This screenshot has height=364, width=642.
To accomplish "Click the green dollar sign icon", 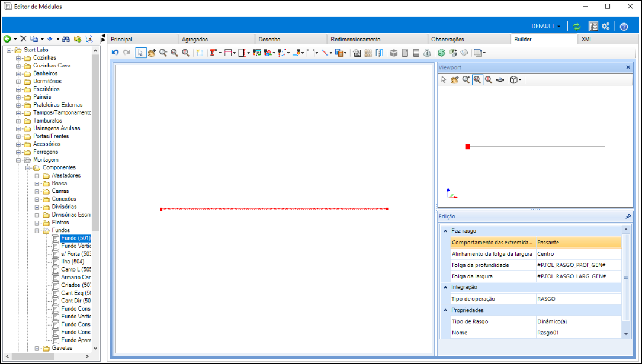I will pyautogui.click(x=441, y=53).
